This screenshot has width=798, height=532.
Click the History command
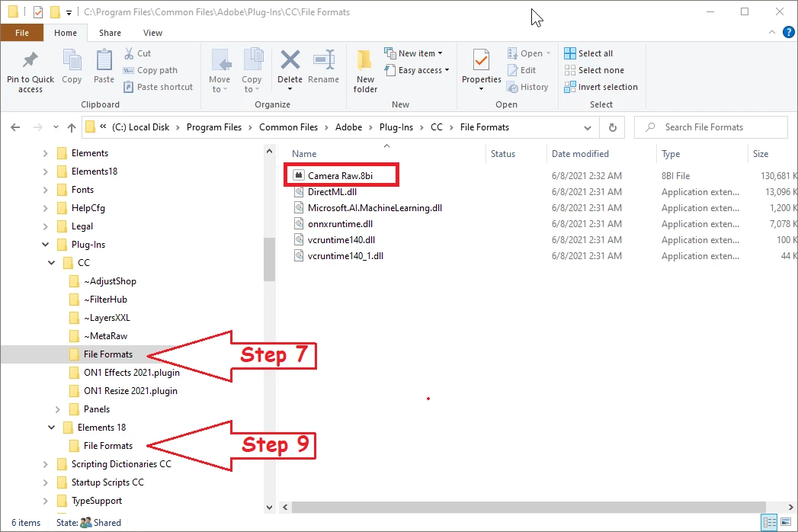[527, 87]
